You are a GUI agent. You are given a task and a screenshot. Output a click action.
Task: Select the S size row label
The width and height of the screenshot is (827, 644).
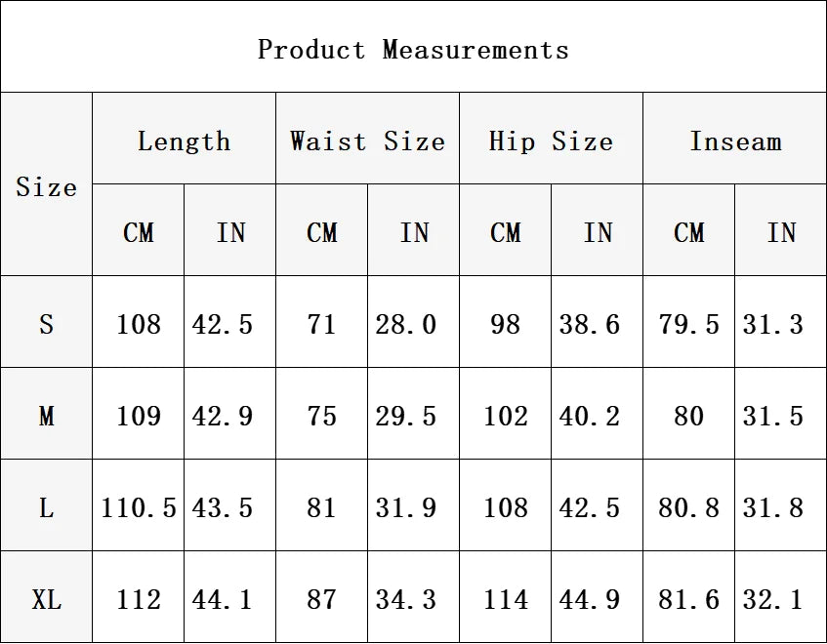click(x=47, y=321)
